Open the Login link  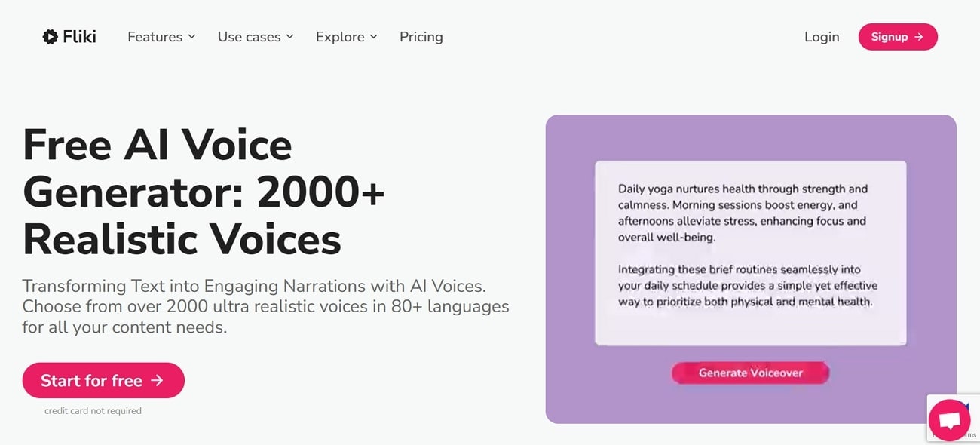822,37
